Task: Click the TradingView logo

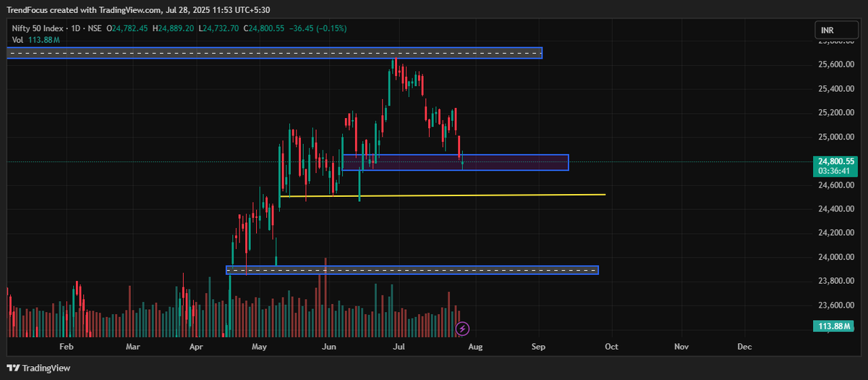Action: pos(39,368)
